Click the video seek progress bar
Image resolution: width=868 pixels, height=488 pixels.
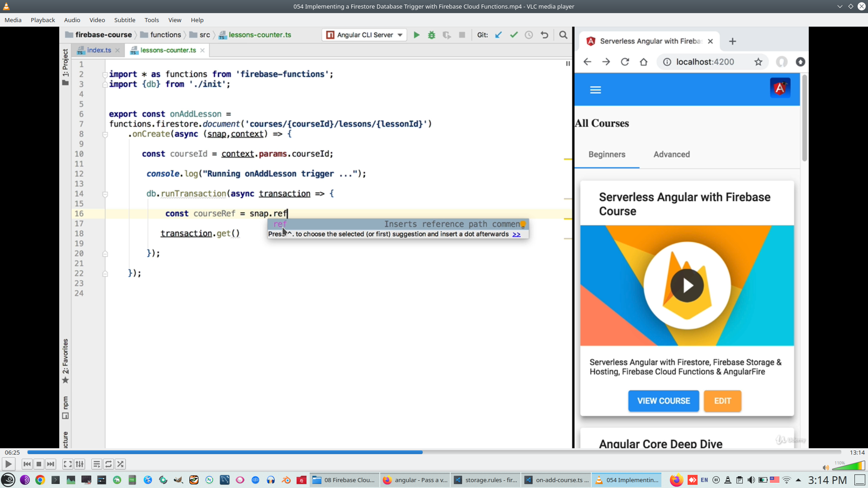[434, 452]
